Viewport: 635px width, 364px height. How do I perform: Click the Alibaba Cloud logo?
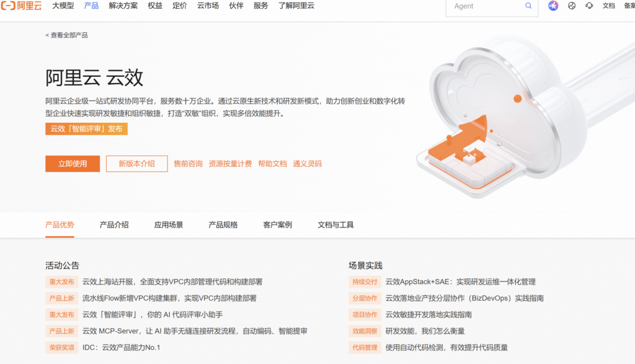click(21, 6)
